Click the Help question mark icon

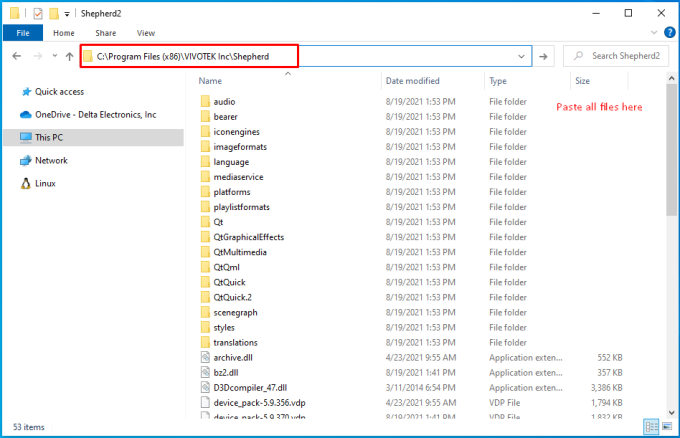coord(667,33)
